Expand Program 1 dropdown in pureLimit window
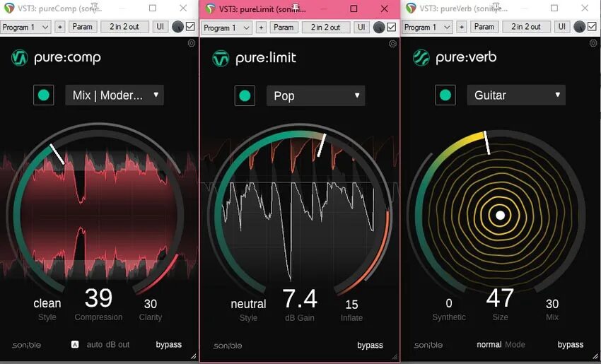The height and width of the screenshot is (364, 601). (226, 28)
